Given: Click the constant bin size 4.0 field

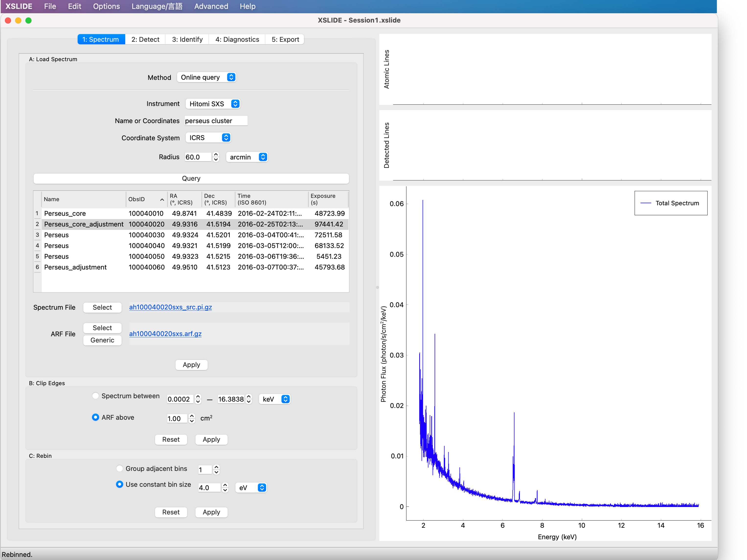Looking at the screenshot, I should pyautogui.click(x=209, y=488).
